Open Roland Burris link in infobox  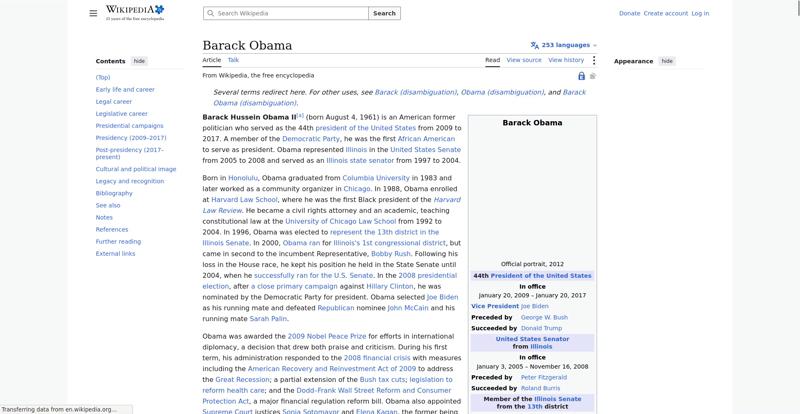click(x=540, y=389)
